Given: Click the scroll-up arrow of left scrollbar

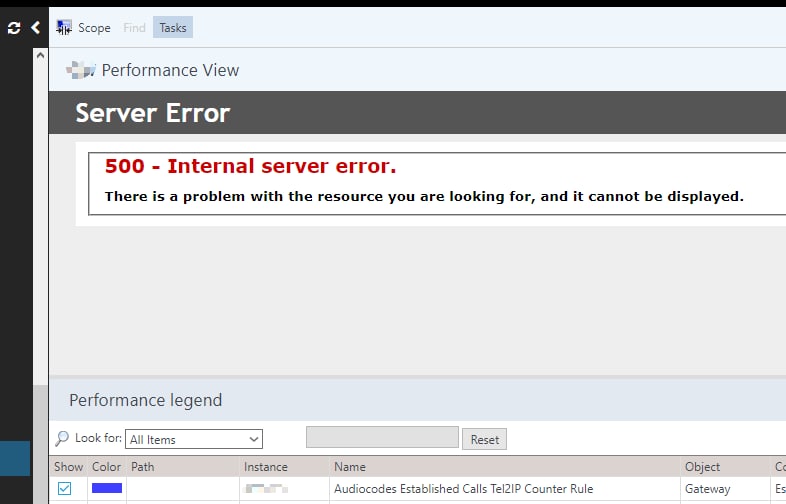Looking at the screenshot, I should [40, 55].
